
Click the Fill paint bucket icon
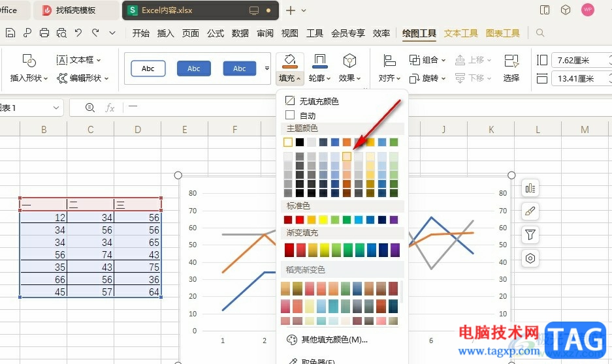tap(289, 61)
